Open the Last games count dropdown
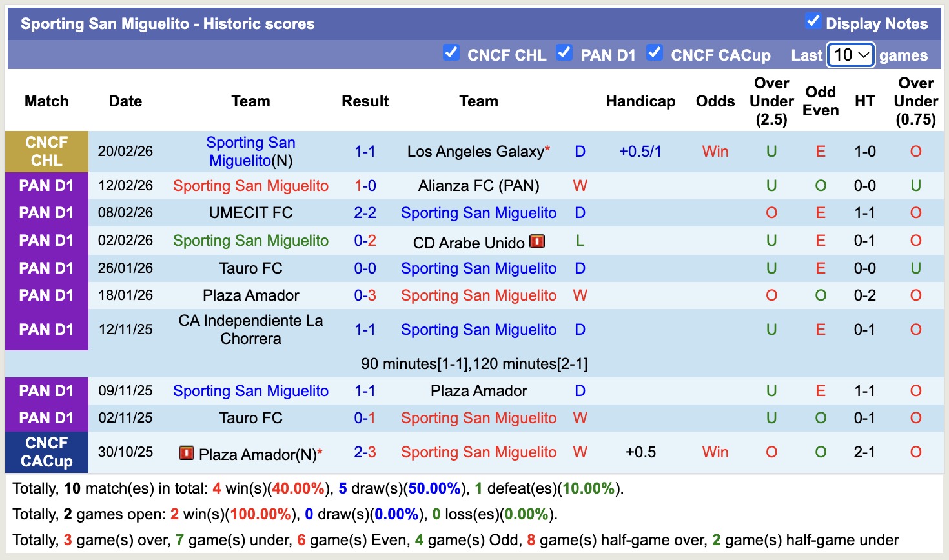Screen dimensions: 949x560 coord(850,55)
